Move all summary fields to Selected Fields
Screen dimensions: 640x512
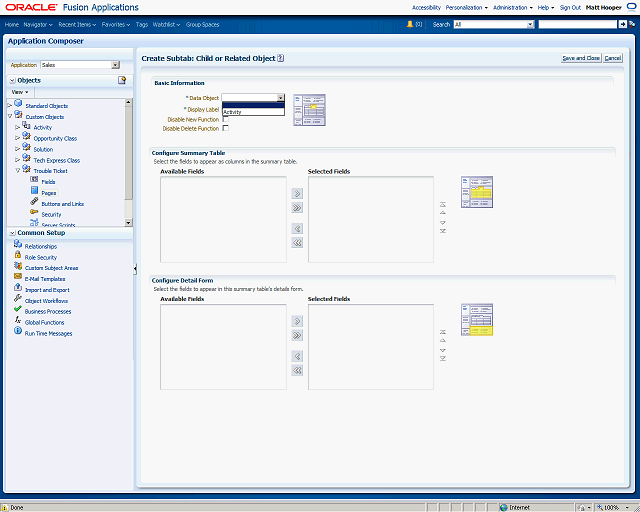(x=297, y=208)
